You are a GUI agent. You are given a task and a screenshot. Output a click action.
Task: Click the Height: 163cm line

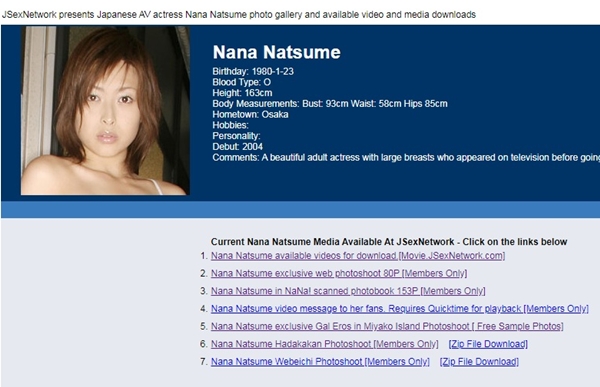point(242,93)
